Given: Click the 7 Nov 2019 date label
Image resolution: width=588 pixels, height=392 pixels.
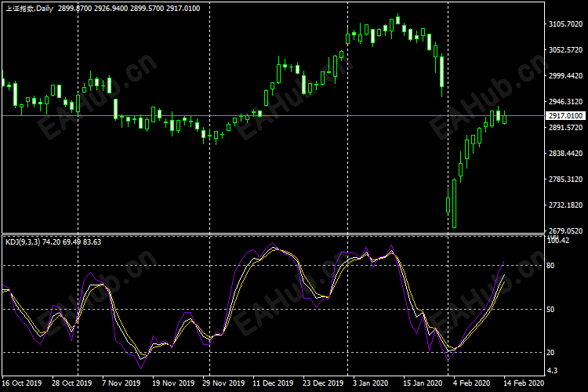Looking at the screenshot, I should (121, 383).
